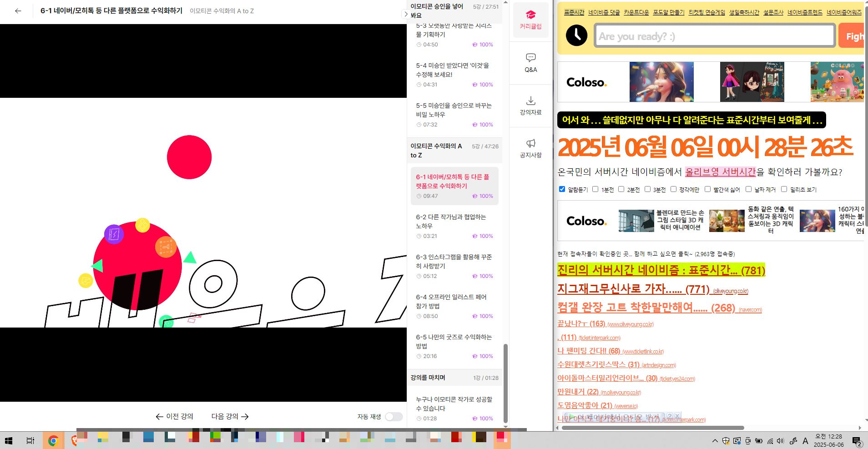Check the 빨간색 싫어 checkbox
868x449 pixels.
(x=707, y=189)
